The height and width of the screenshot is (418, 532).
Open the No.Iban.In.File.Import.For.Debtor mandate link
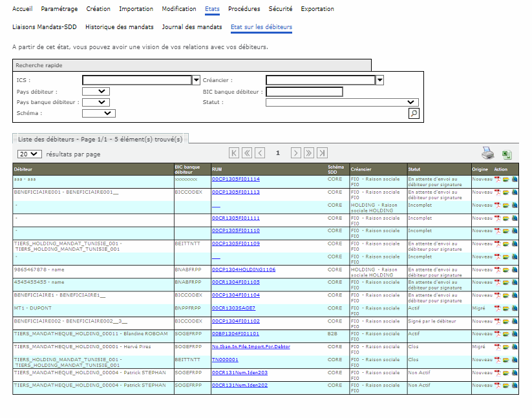pyautogui.click(x=251, y=347)
